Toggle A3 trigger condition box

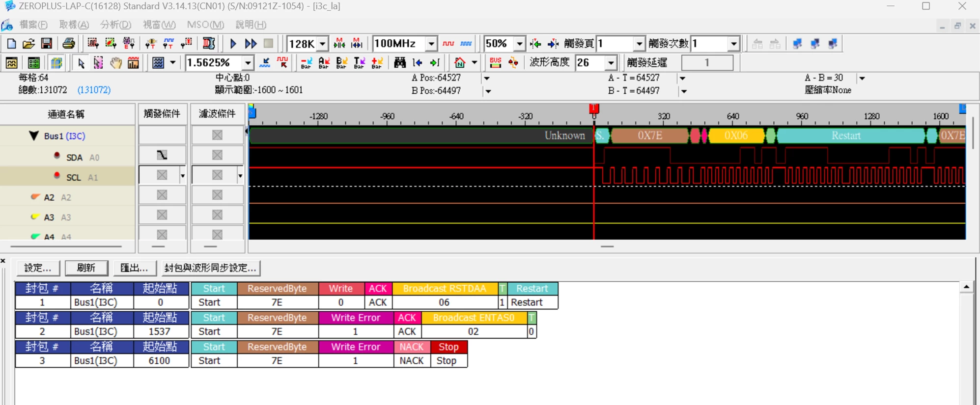162,215
